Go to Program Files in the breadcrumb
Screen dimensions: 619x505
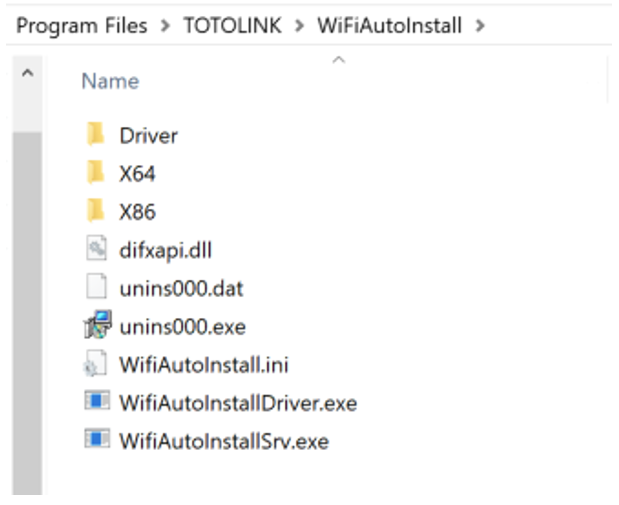click(82, 26)
